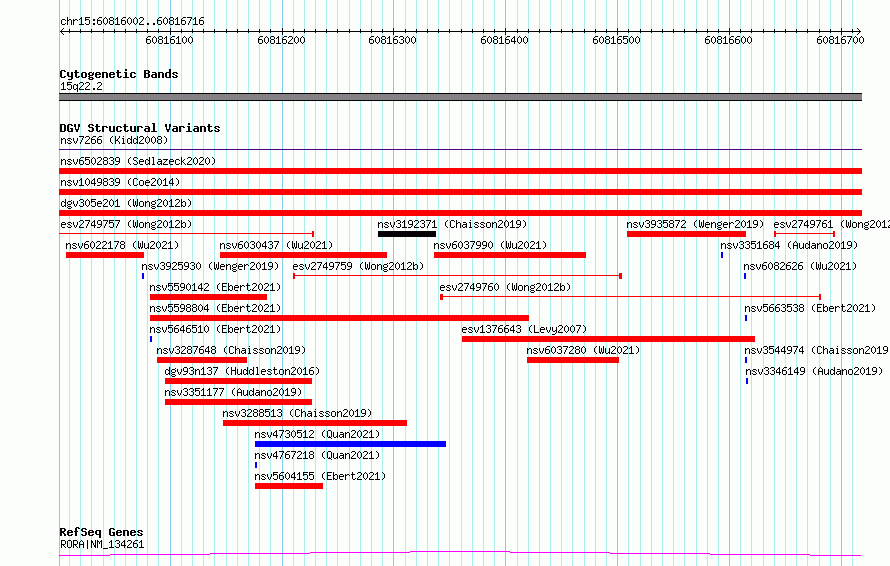Open nsv3192371 (Chaisson2019) label

(452, 224)
